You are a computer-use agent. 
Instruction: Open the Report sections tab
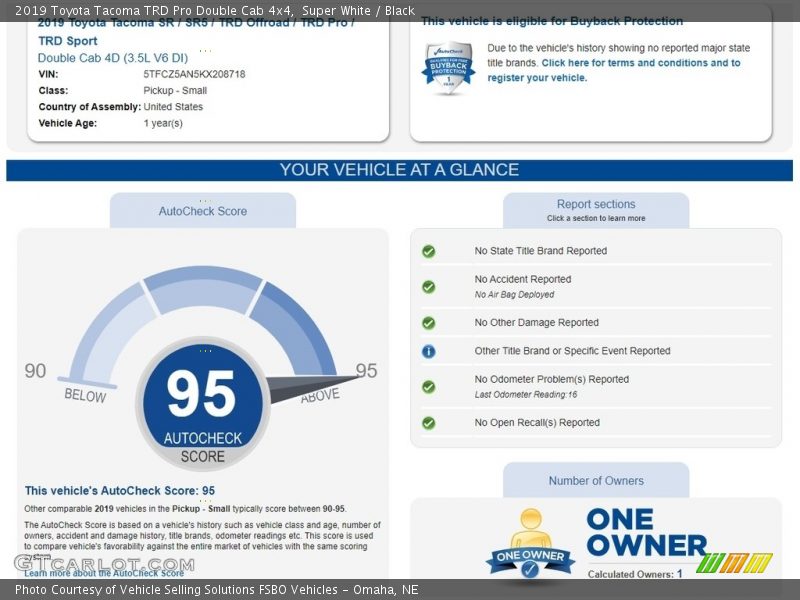coord(596,210)
